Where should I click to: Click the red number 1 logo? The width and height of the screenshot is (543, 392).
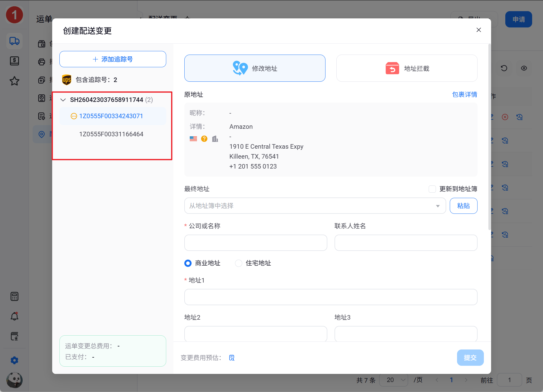tap(14, 15)
